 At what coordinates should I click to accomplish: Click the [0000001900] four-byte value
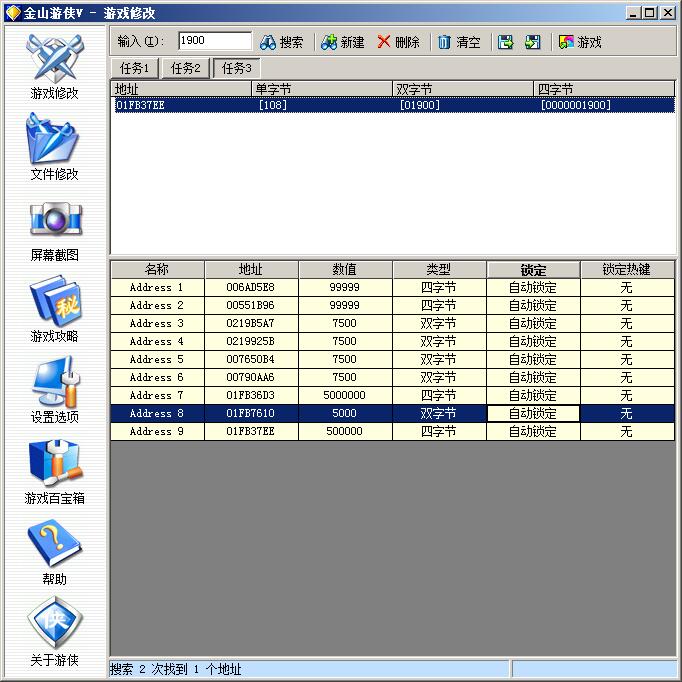click(575, 105)
